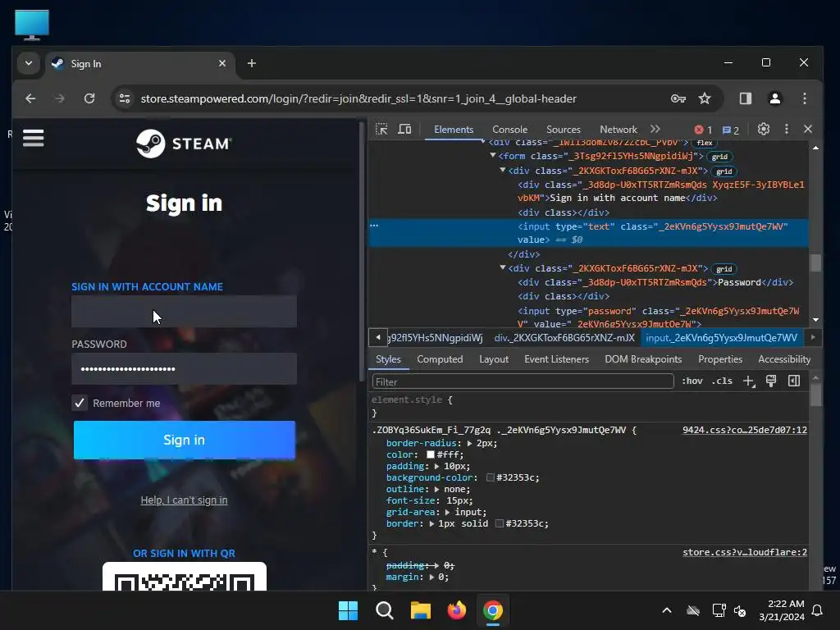The width and height of the screenshot is (840, 630).
Task: Open the DOM Breakpoints tab
Action: click(643, 359)
